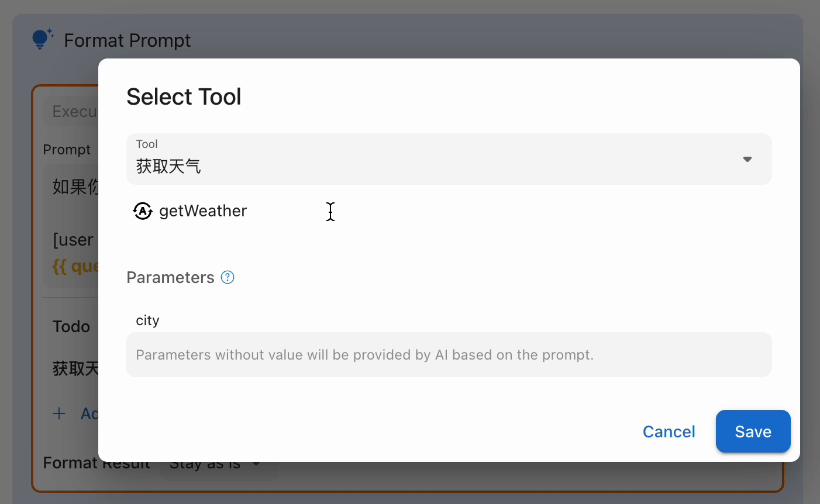Screen dimensions: 820x504
Task: Click the Todo section heading
Action: tap(71, 326)
